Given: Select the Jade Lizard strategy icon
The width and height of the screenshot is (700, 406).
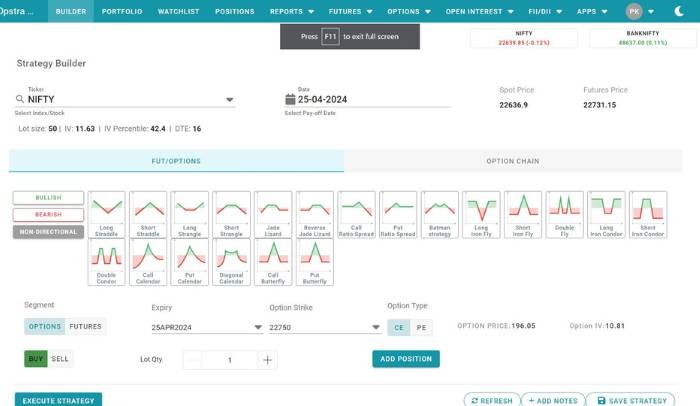Looking at the screenshot, I should (x=273, y=215).
